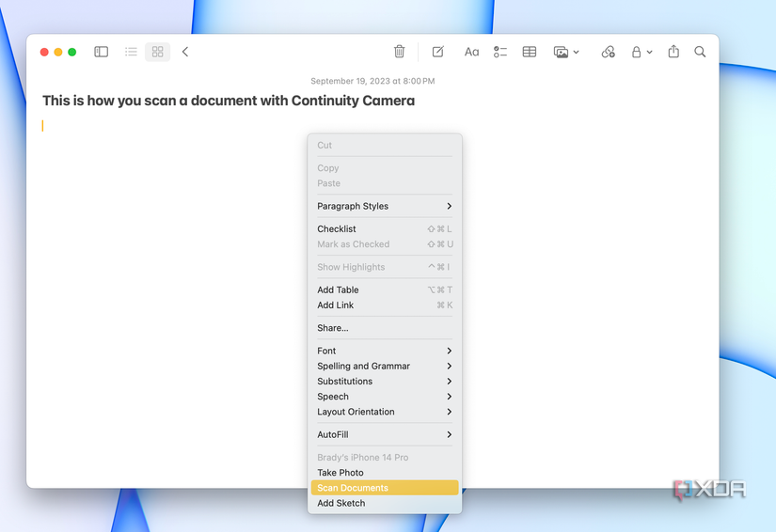The width and height of the screenshot is (776, 532).
Task: Click Show Highlights menu item
Action: (385, 267)
